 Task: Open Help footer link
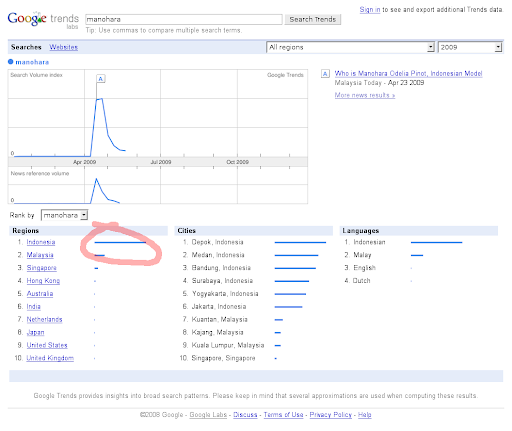pyautogui.click(x=365, y=415)
